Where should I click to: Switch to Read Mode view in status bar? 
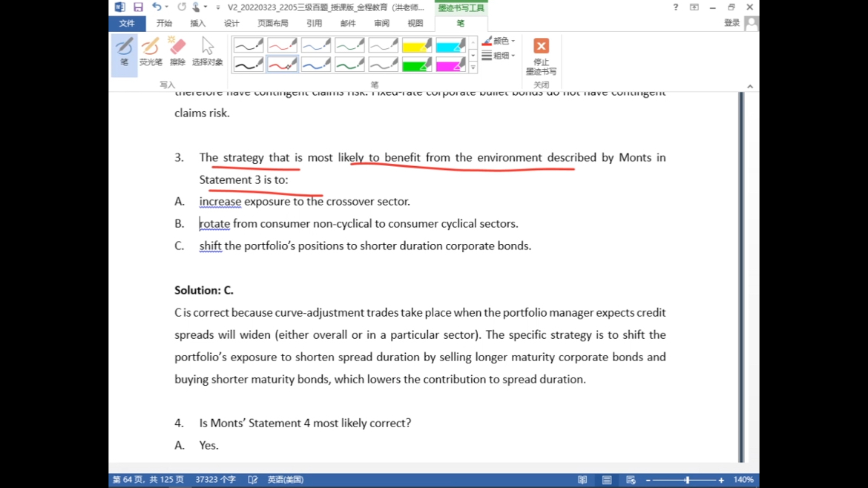pyautogui.click(x=582, y=480)
